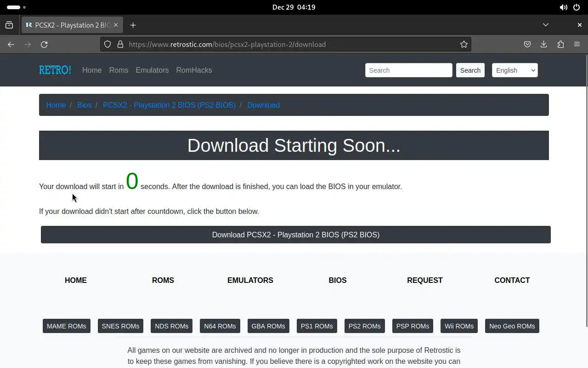Bookmark this page with the star icon
Viewport: 588px width, 368px height.
click(x=464, y=44)
